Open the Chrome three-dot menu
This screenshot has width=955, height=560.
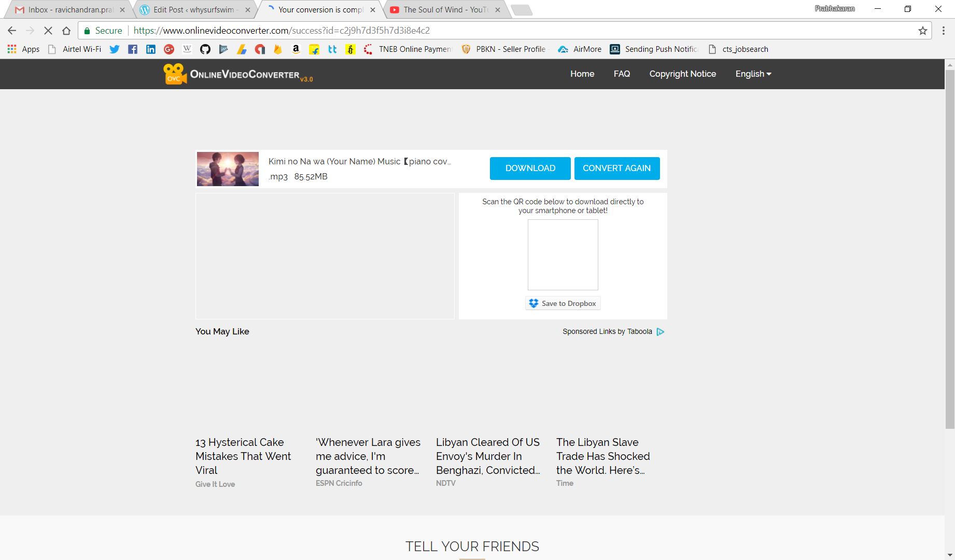point(943,31)
